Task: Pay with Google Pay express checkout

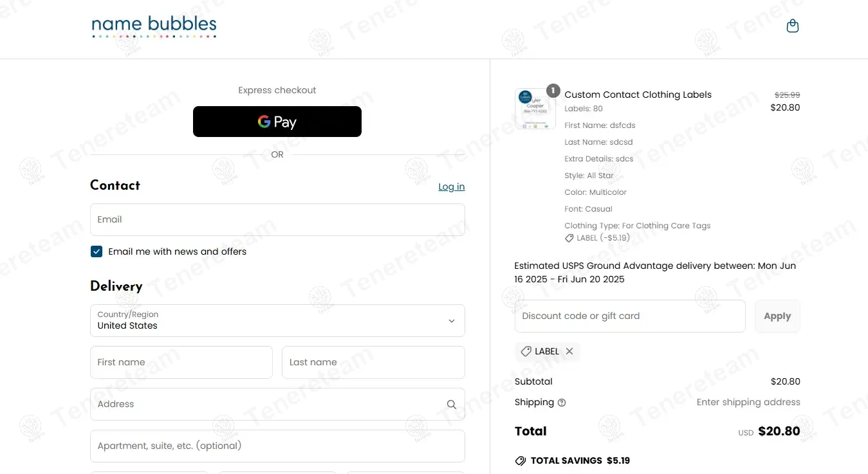Action: pyautogui.click(x=277, y=122)
